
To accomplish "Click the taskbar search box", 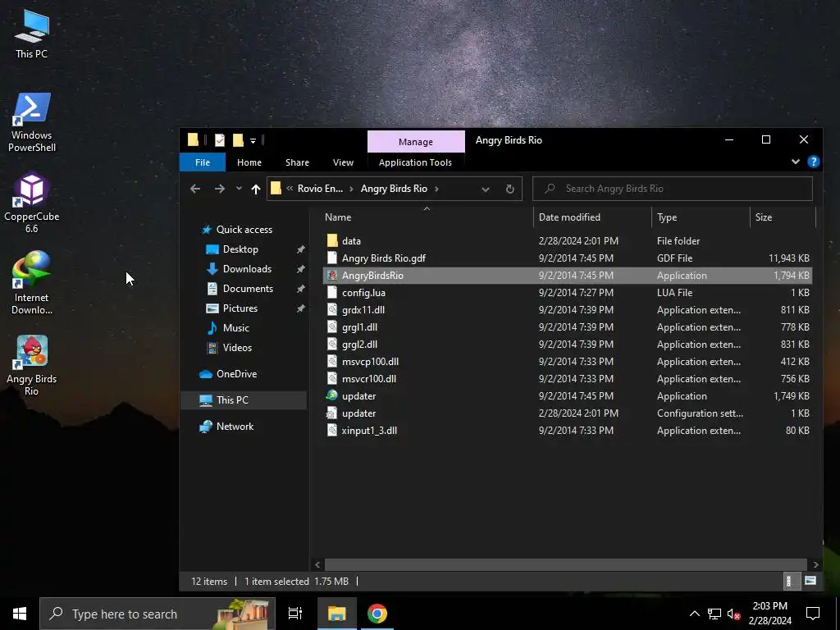I will pyautogui.click(x=157, y=614).
